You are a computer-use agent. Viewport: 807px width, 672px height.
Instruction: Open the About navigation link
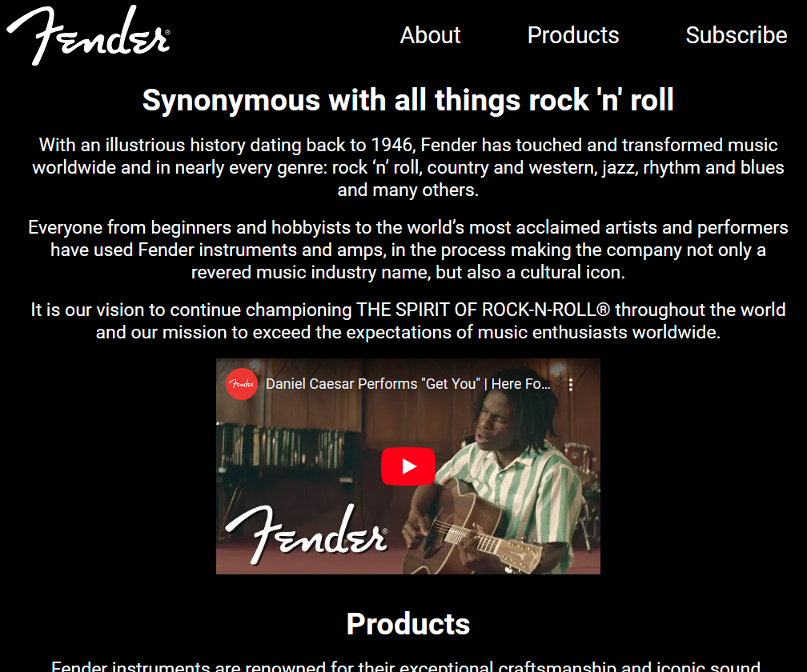(430, 35)
